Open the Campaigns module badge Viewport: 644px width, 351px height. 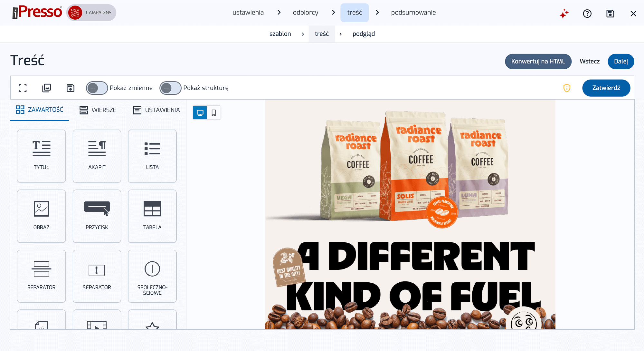(x=91, y=13)
